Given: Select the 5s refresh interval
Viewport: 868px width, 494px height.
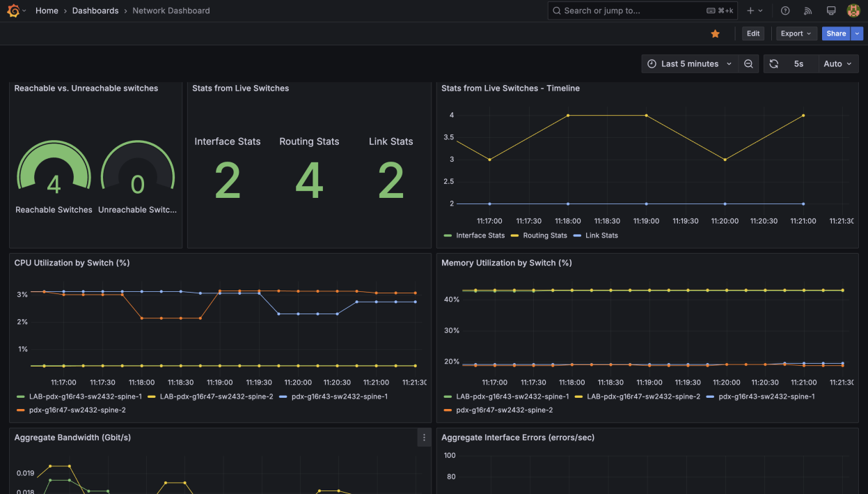Looking at the screenshot, I should [798, 63].
